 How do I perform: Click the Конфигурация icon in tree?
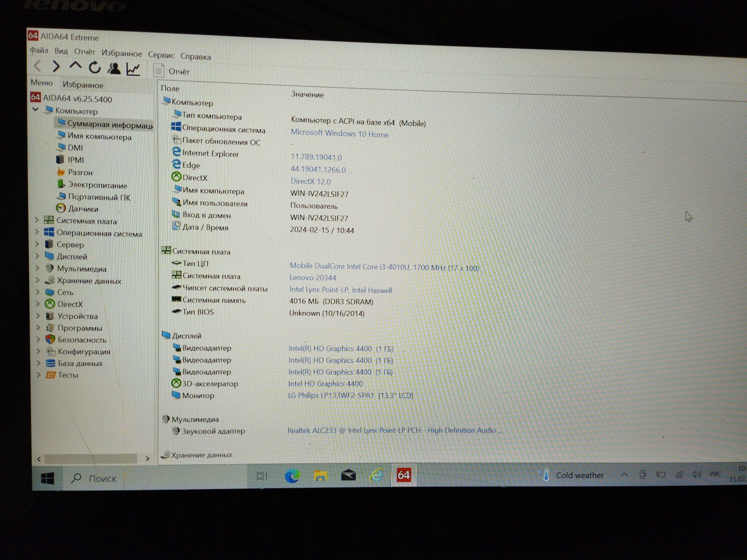click(x=51, y=352)
